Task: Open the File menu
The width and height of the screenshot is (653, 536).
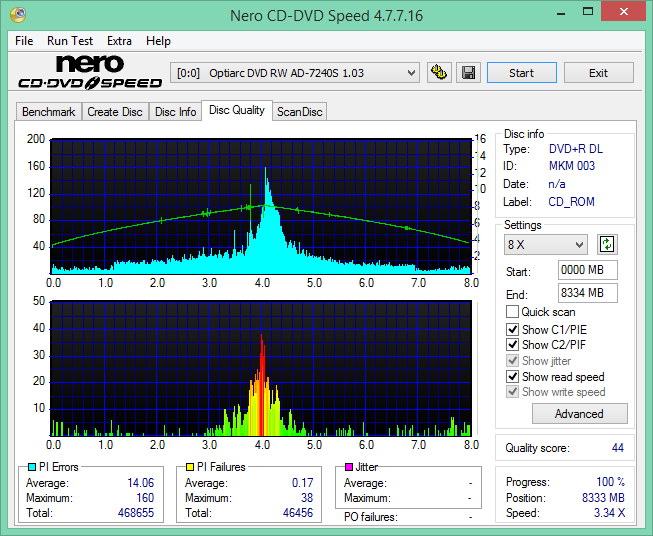Action: pos(24,41)
